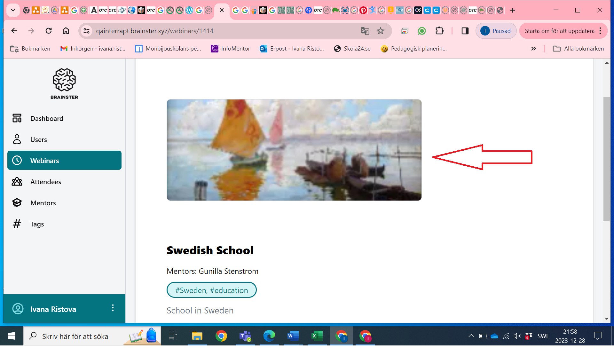This screenshot has height=364, width=614.
Task: Open the three-dot menu beside Ivana Ristova
Action: click(113, 308)
